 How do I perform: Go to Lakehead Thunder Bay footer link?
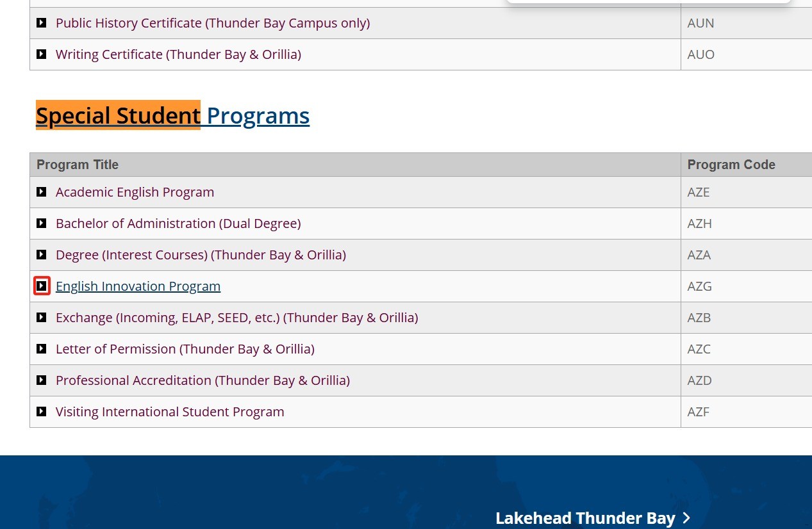[x=585, y=517]
